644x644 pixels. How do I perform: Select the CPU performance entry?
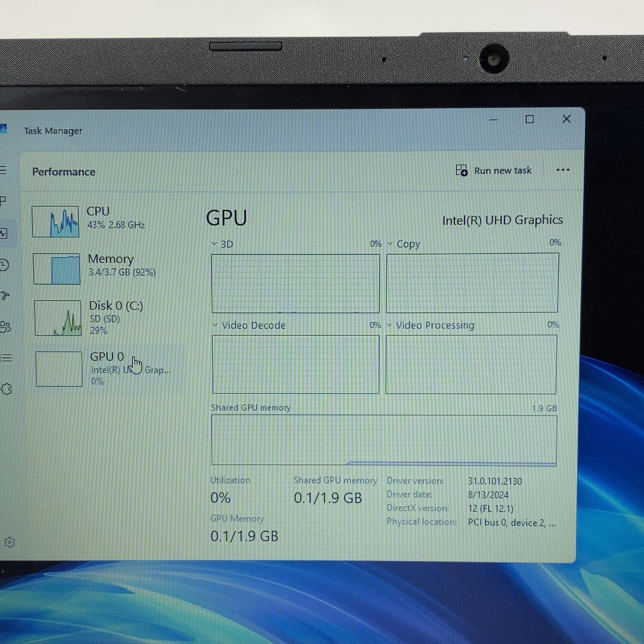pos(103,221)
